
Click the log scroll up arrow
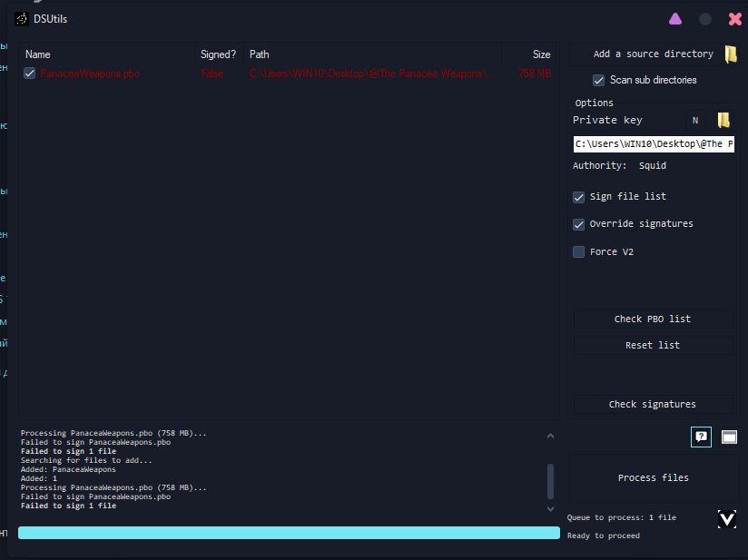(550, 436)
